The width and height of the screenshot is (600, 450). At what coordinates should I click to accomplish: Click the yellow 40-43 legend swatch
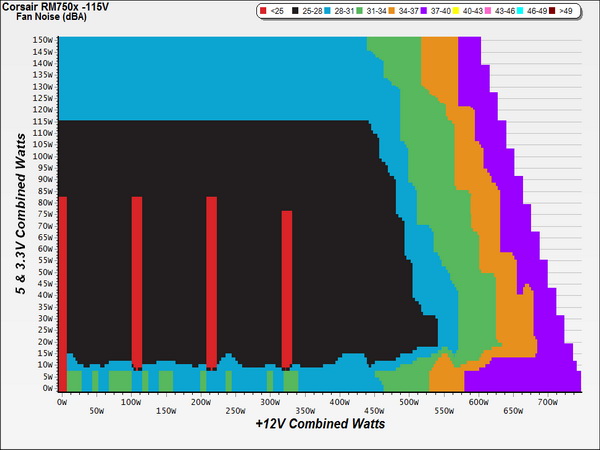tap(456, 11)
